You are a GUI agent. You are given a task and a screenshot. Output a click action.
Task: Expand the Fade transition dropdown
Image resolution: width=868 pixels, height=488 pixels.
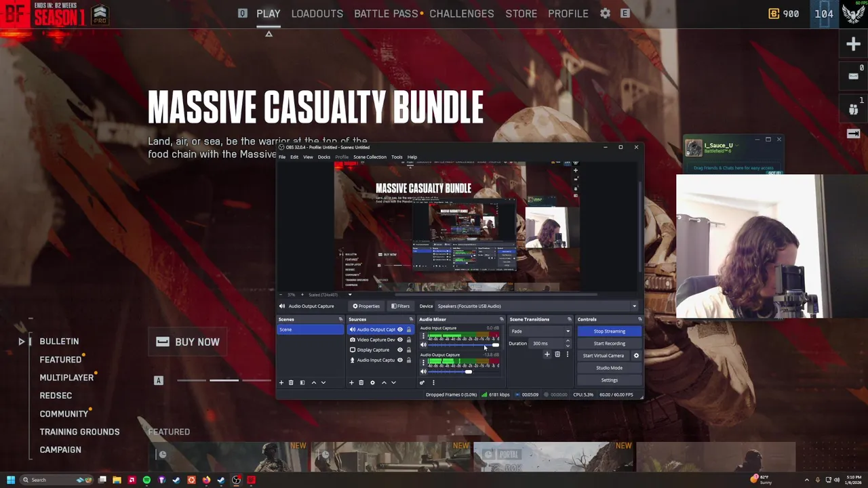click(x=540, y=331)
